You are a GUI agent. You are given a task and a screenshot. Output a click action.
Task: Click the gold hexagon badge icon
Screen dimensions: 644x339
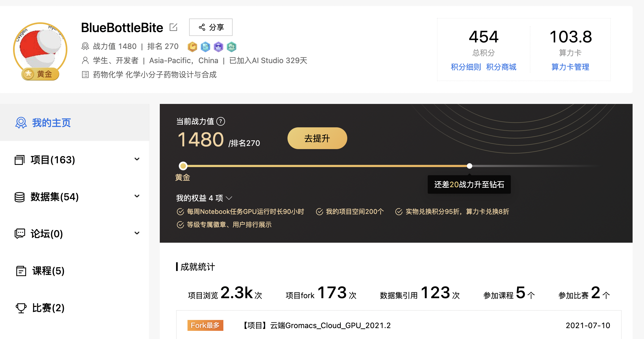click(192, 47)
